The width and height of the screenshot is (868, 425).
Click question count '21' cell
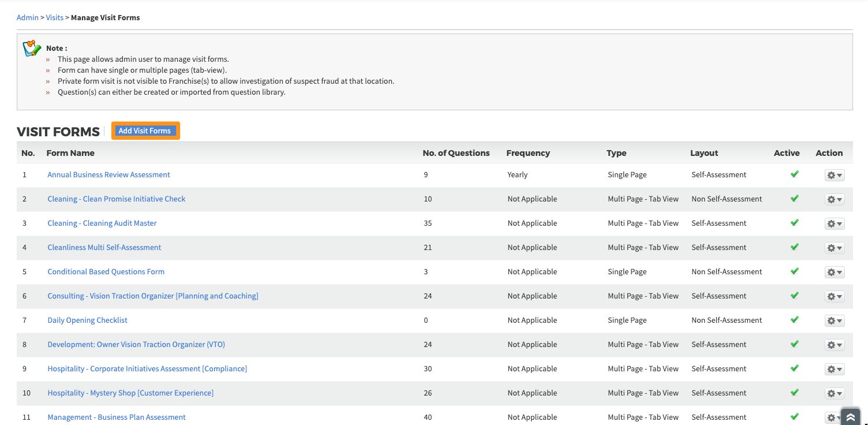(x=428, y=247)
